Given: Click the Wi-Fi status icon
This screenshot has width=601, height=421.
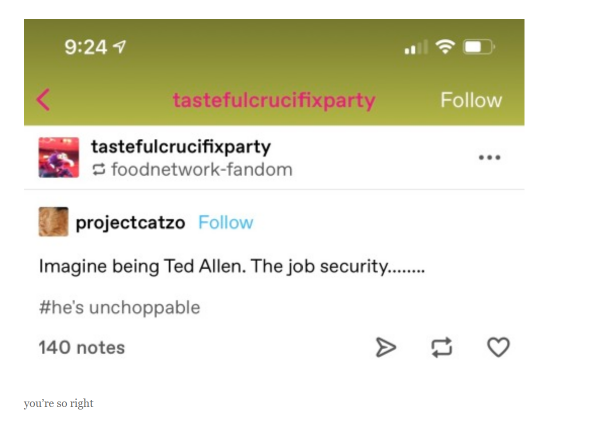Looking at the screenshot, I should click(x=445, y=47).
